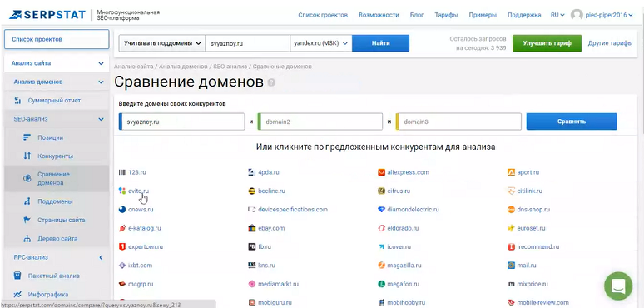Open Тарифы in top navigation

coord(447,15)
